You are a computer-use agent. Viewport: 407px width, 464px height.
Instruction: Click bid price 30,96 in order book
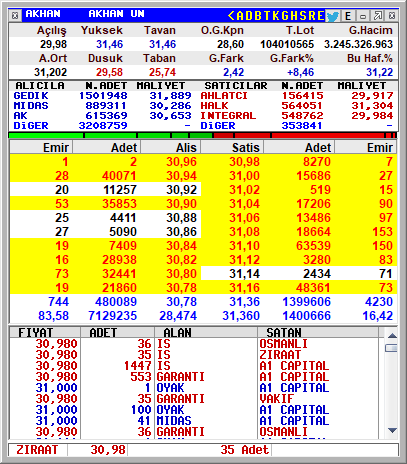point(182,162)
